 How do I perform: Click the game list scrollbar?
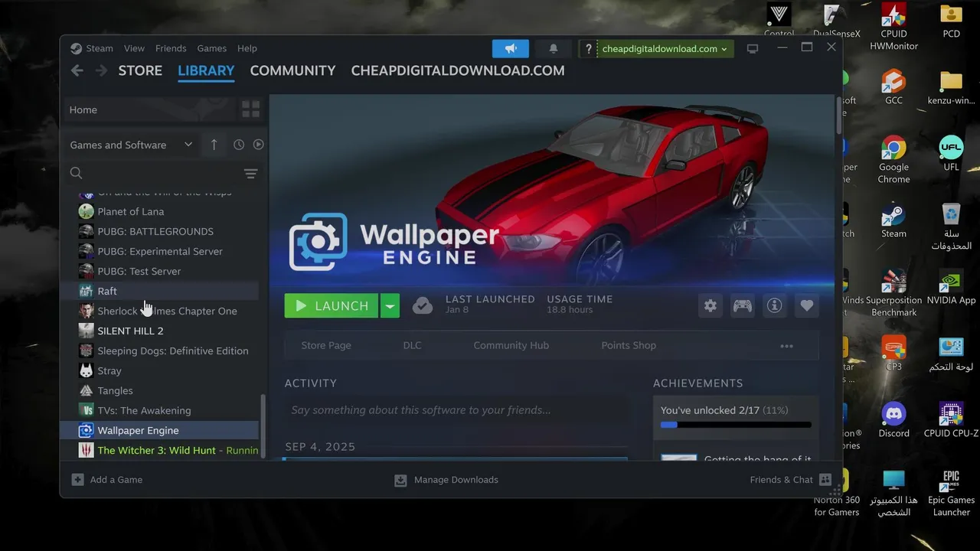point(263,425)
